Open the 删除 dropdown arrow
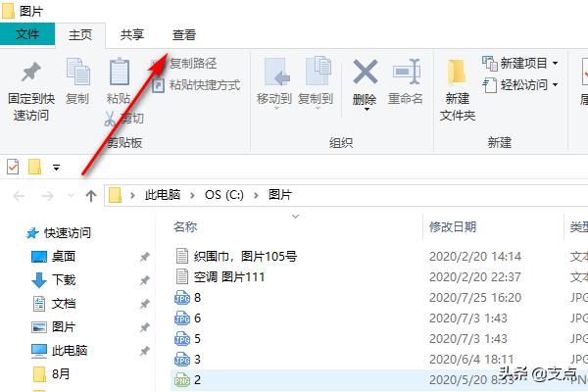Viewport: 588px width, 392px height. tap(367, 109)
